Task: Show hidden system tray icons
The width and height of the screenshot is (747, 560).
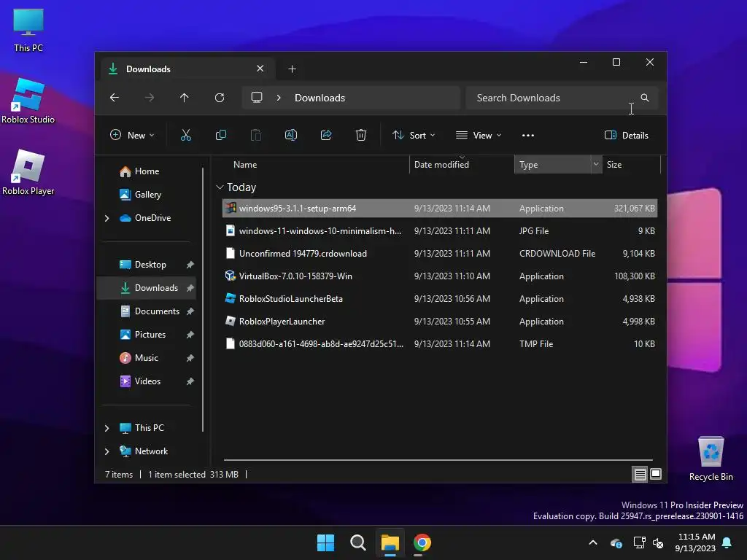Action: 593,542
